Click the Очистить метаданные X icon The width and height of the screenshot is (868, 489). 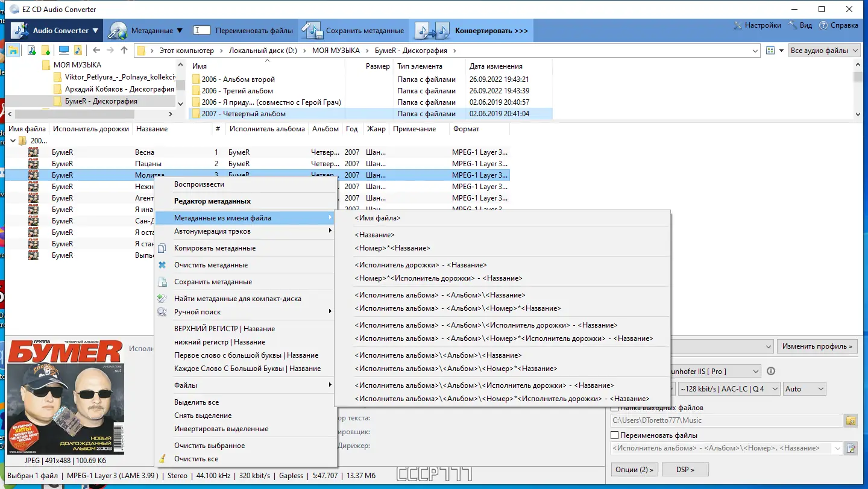(162, 265)
